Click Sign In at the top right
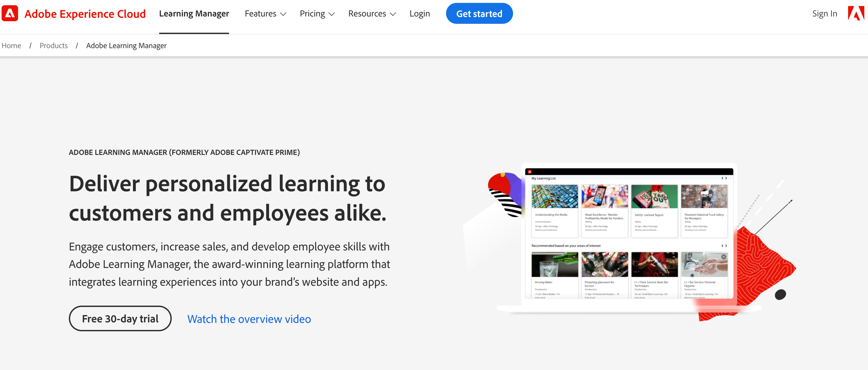The height and width of the screenshot is (370, 868). [825, 14]
